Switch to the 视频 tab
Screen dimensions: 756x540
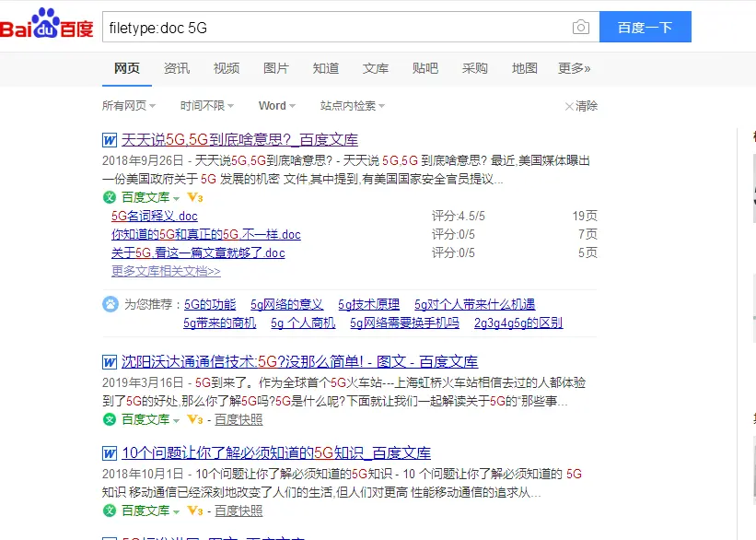(227, 68)
